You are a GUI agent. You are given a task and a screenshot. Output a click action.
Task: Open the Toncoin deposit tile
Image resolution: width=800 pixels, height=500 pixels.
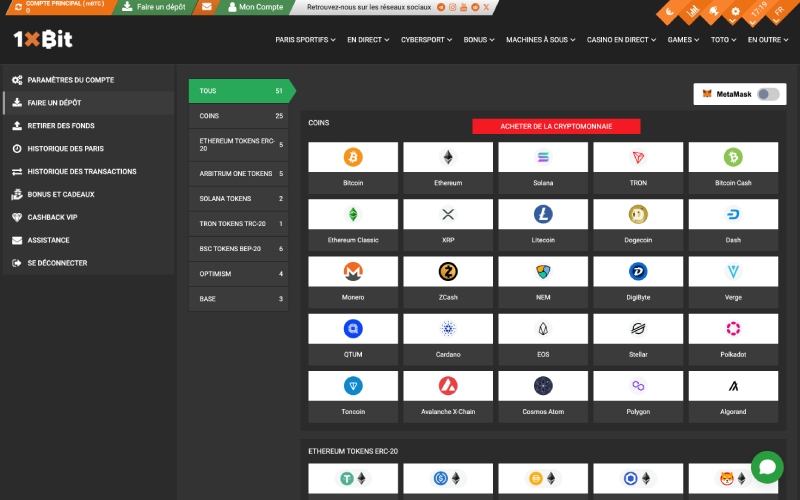pos(353,396)
